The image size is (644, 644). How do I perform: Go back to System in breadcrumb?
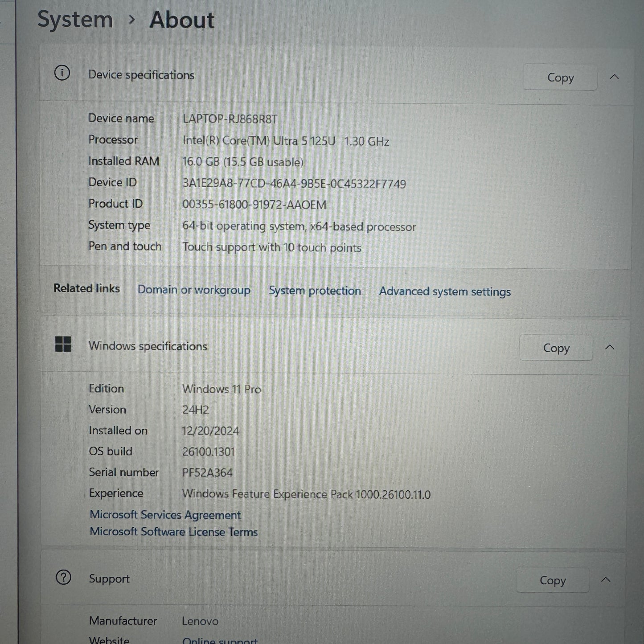point(75,20)
